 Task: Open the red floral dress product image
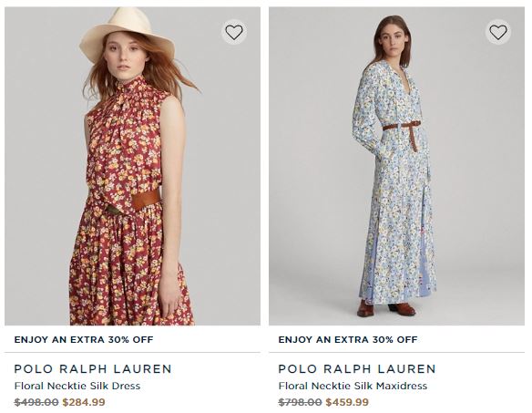132,166
